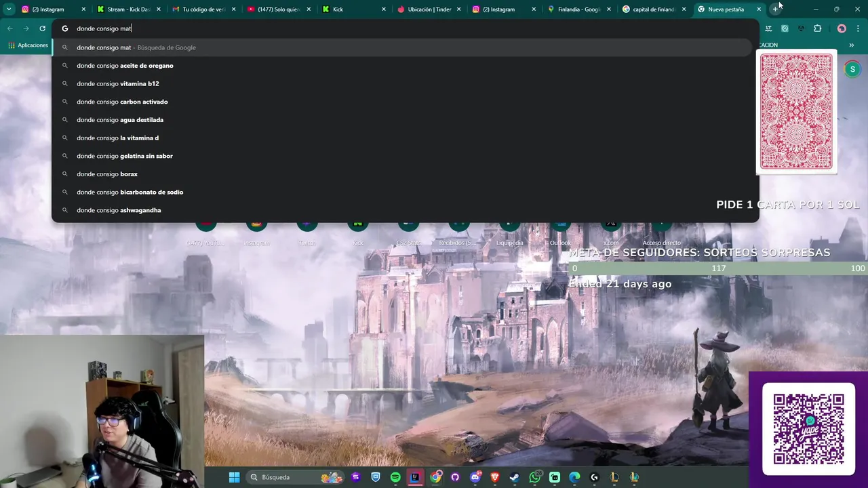
Task: Open the Chrome profile avatar
Action: (842, 28)
